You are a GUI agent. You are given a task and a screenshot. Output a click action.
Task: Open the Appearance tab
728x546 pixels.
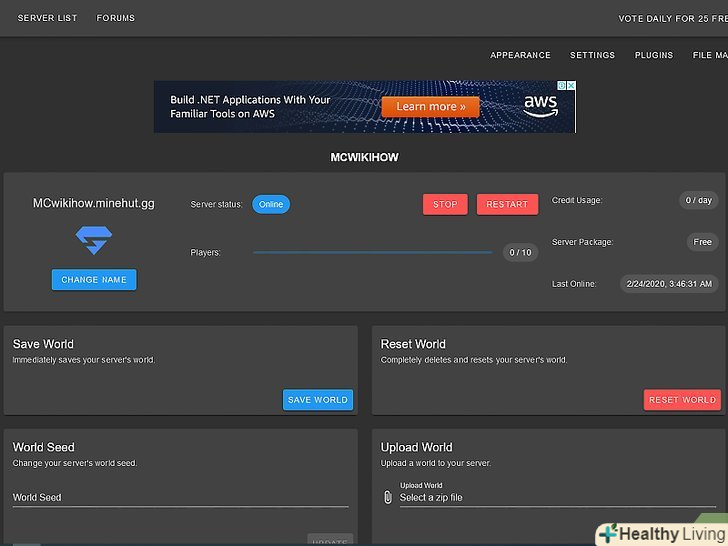pos(520,55)
